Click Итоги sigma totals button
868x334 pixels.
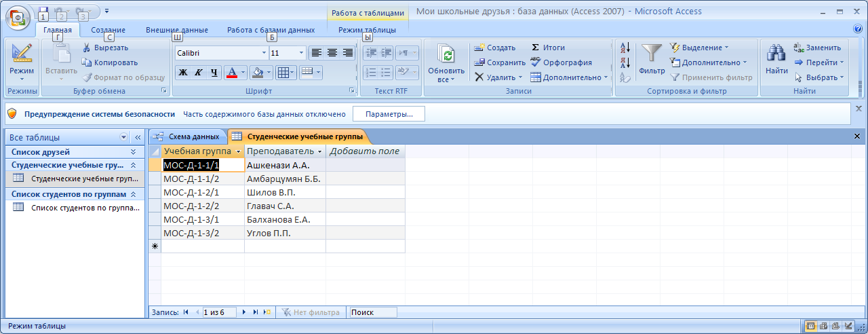[548, 48]
